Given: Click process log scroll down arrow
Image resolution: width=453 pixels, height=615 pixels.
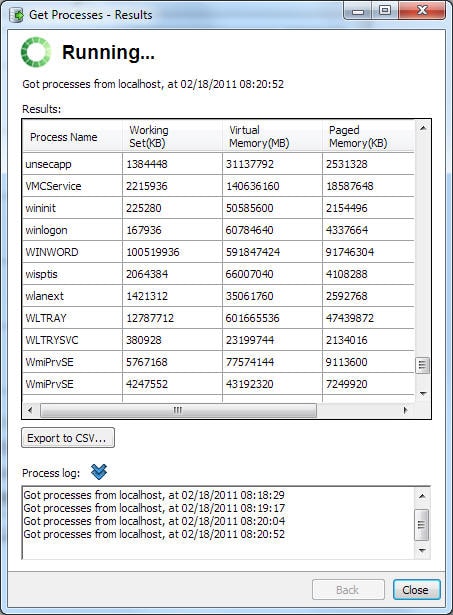Looking at the screenshot, I should (x=422, y=551).
